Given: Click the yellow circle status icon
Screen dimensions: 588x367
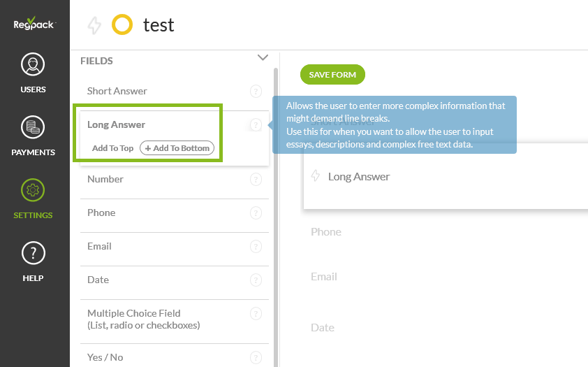Looking at the screenshot, I should (x=122, y=26).
